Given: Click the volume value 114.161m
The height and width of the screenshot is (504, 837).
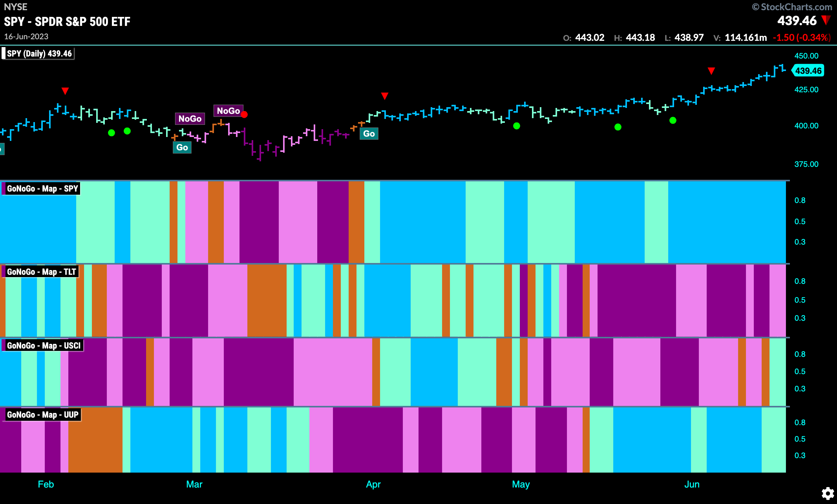Looking at the screenshot, I should click(x=746, y=38).
